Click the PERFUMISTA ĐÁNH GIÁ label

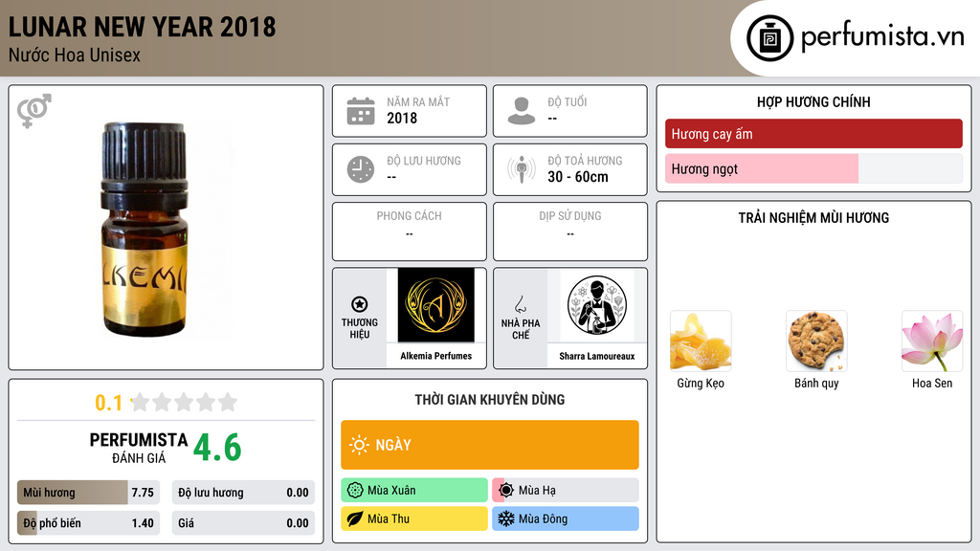(139, 448)
